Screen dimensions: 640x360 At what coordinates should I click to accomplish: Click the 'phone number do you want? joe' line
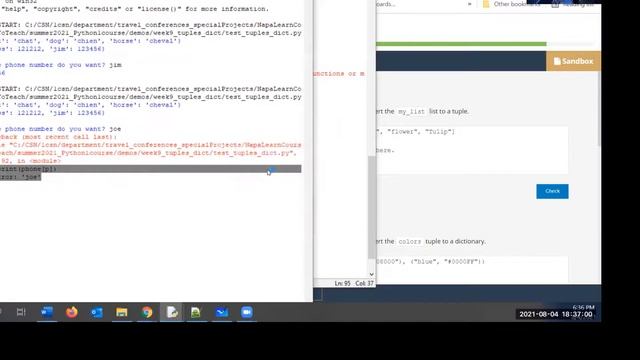60,129
